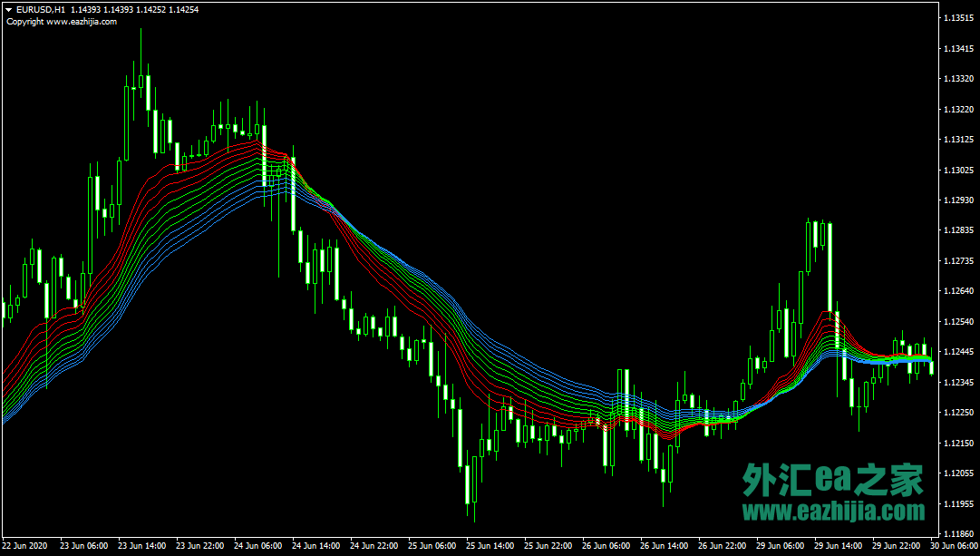This screenshot has width=980, height=556.
Task: Click price label 1.13220 on the scale
Action: [959, 110]
